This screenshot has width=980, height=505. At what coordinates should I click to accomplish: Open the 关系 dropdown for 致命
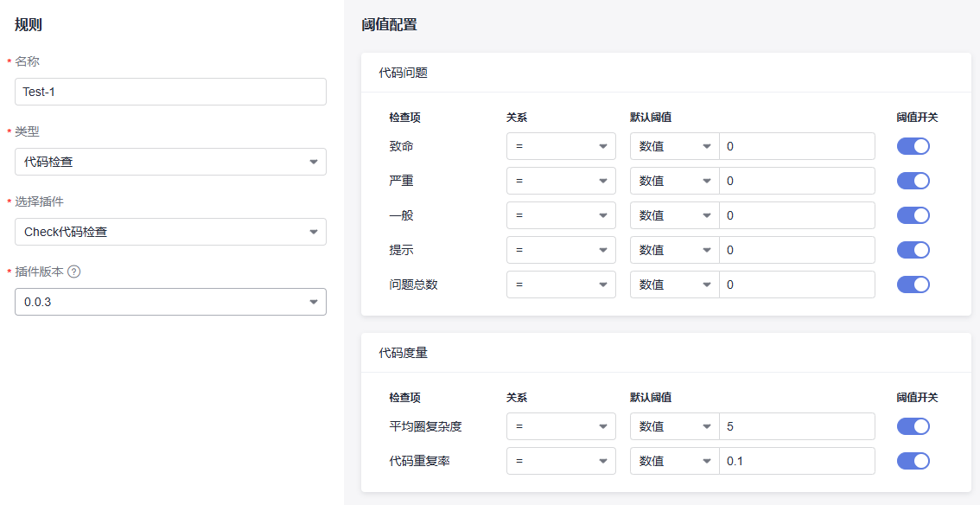[x=561, y=146]
